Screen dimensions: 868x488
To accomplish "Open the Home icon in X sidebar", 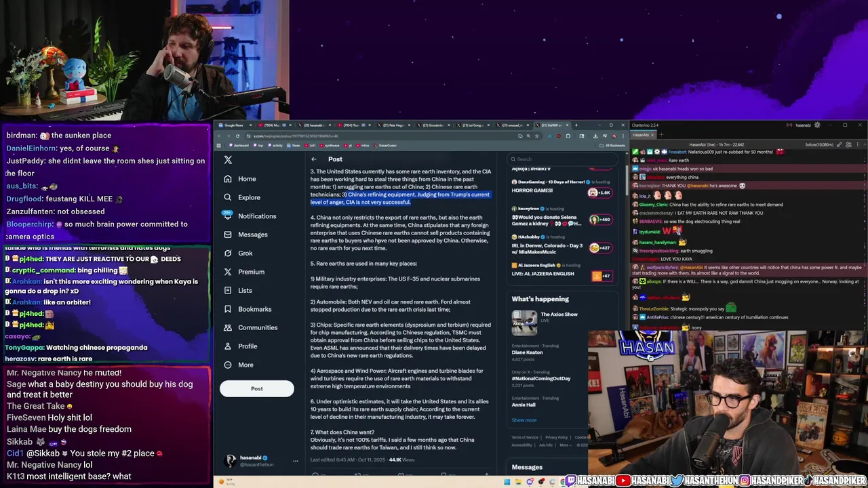I will pyautogui.click(x=228, y=179).
